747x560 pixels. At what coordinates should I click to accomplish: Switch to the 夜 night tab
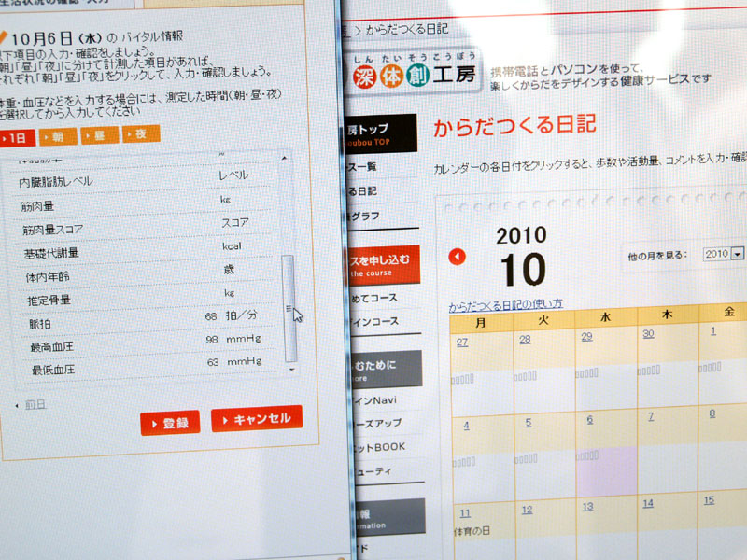tap(140, 136)
